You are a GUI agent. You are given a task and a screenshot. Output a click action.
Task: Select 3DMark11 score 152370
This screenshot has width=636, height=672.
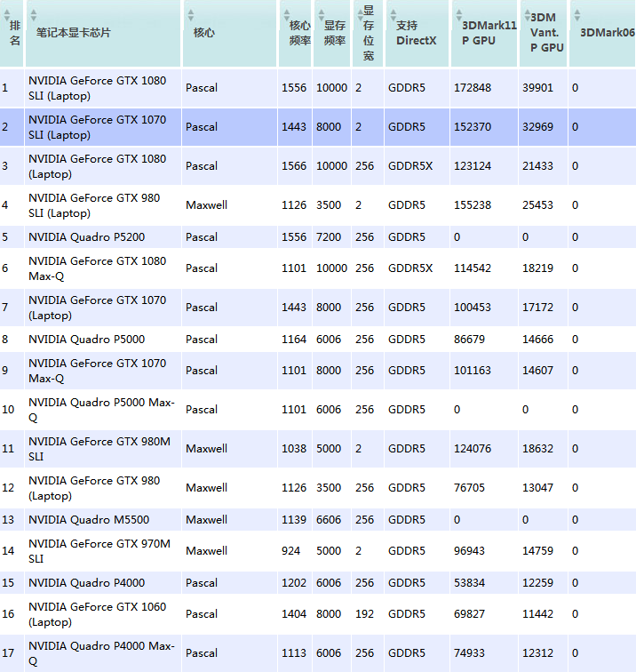(473, 127)
